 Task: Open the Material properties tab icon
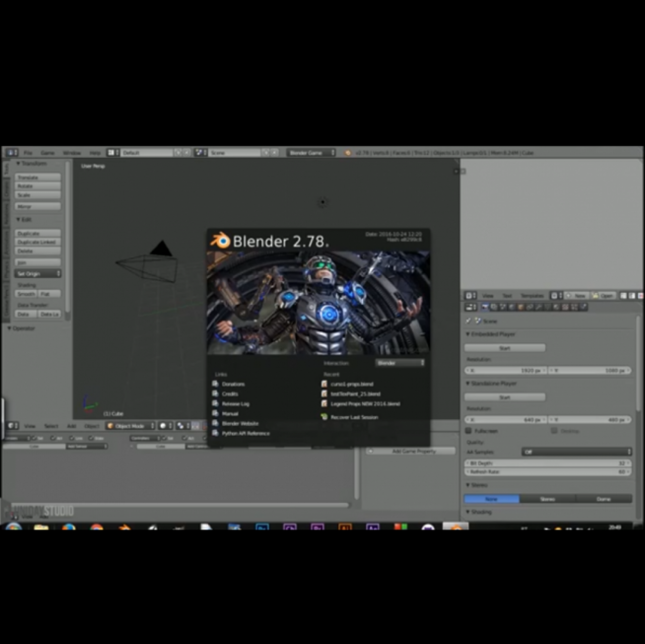[x=557, y=307]
